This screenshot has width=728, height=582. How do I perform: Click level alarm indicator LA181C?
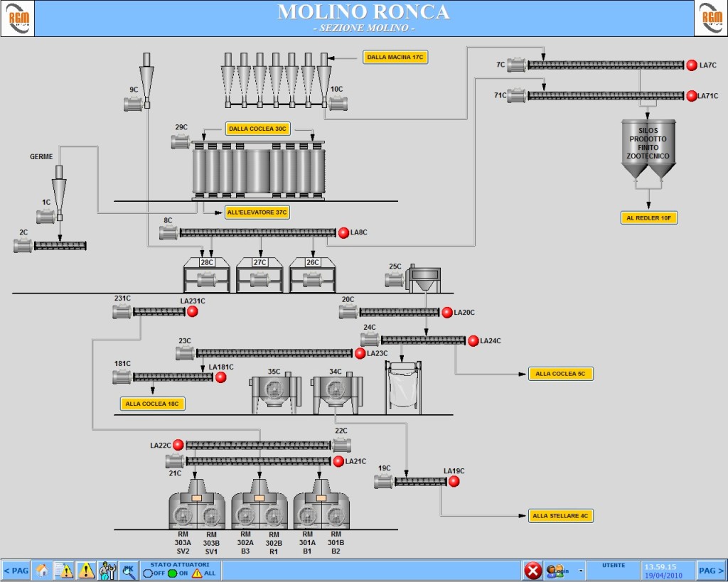(221, 377)
